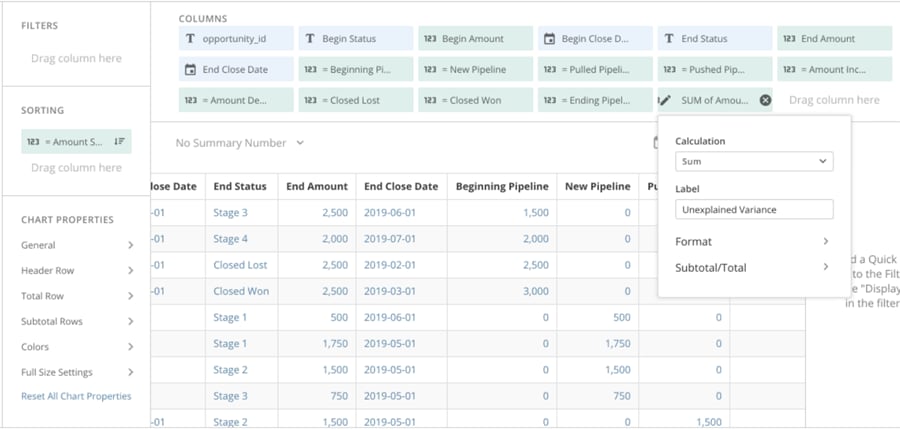This screenshot has width=900, height=430.
Task: Click the Closed Lost cell link
Action: (240, 265)
